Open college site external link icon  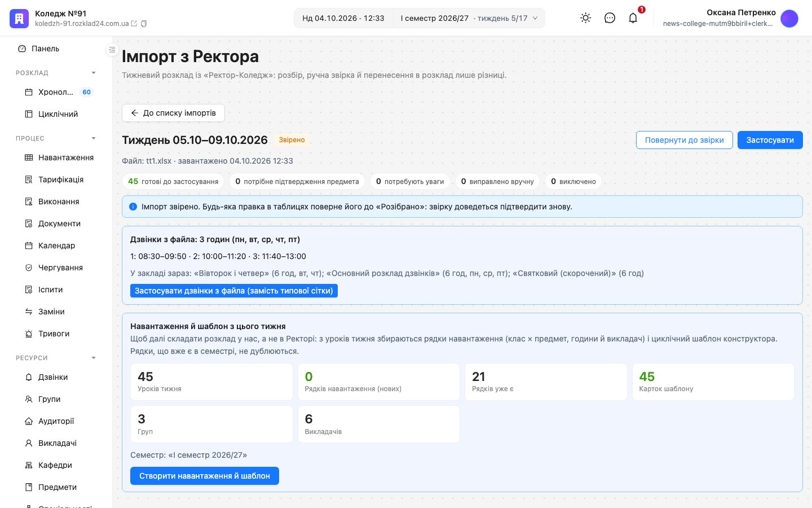134,24
